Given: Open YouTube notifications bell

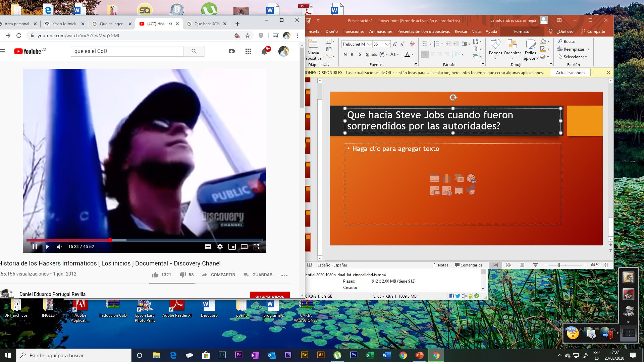Looking at the screenshot, I should click(x=264, y=51).
